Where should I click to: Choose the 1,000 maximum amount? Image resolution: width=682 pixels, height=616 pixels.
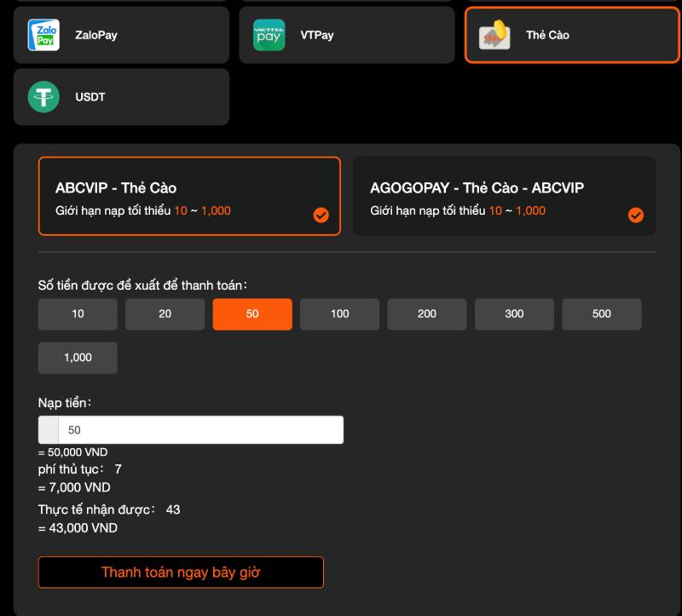[78, 358]
